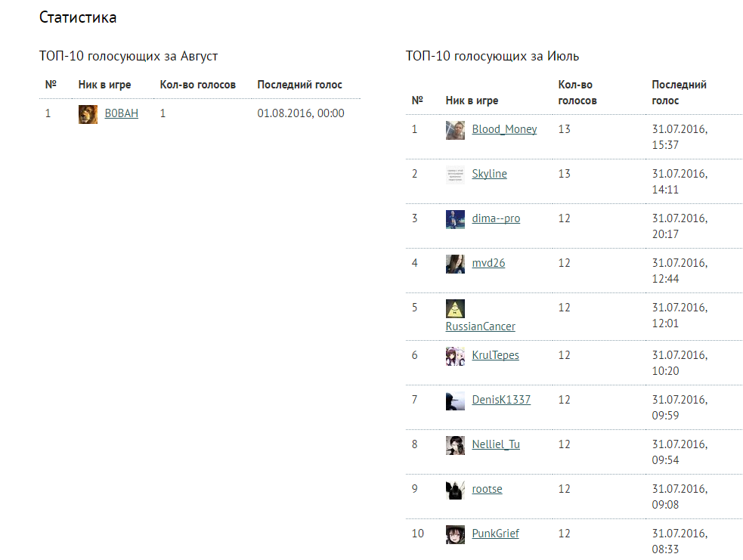Screen dimensions: 743x560
Task: Open the RussianCancer profile link
Action: pos(481,326)
